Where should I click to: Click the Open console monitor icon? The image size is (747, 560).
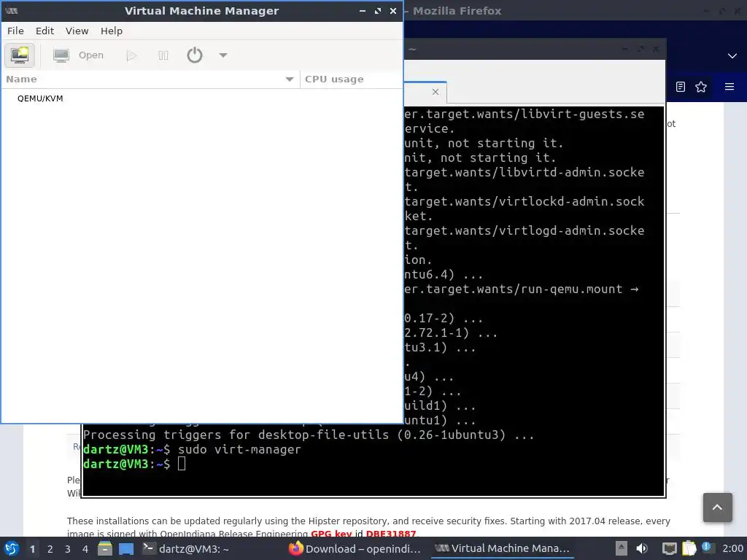(x=61, y=55)
